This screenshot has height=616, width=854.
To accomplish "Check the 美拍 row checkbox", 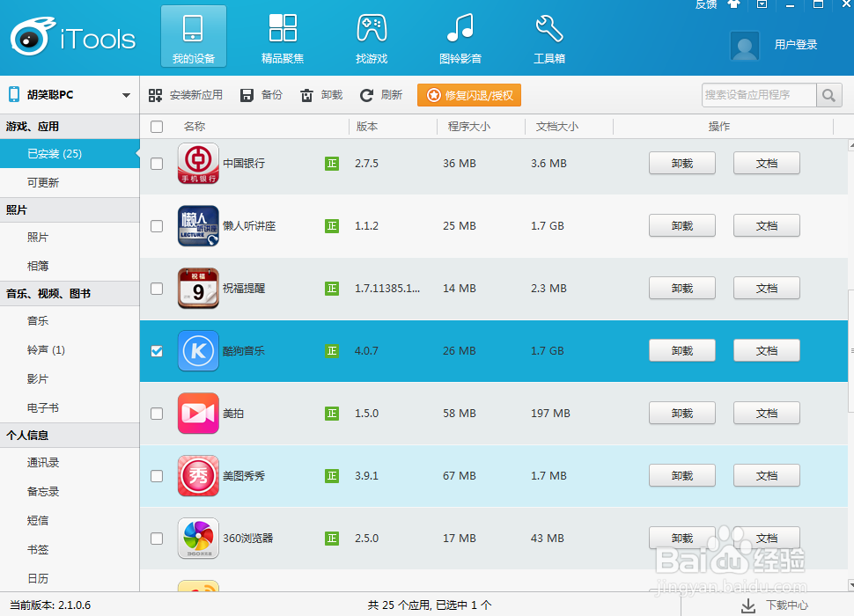I will click(x=157, y=414).
